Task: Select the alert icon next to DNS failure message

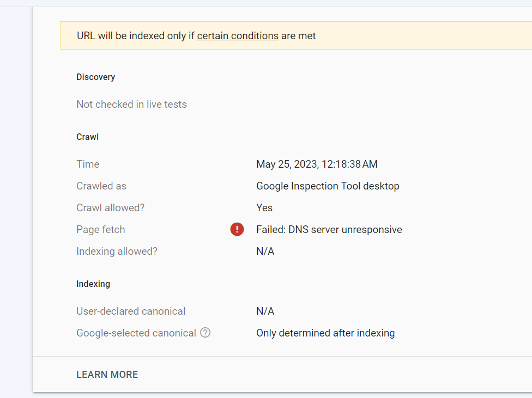Action: 237,229
